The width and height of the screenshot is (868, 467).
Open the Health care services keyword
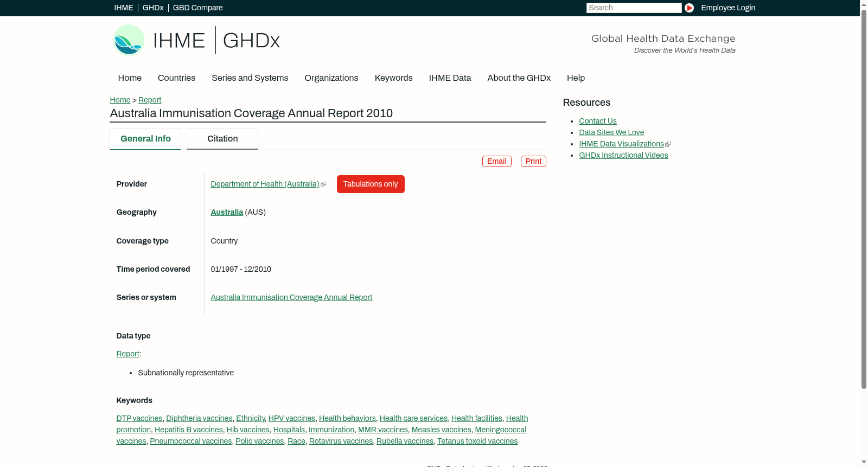coord(413,418)
